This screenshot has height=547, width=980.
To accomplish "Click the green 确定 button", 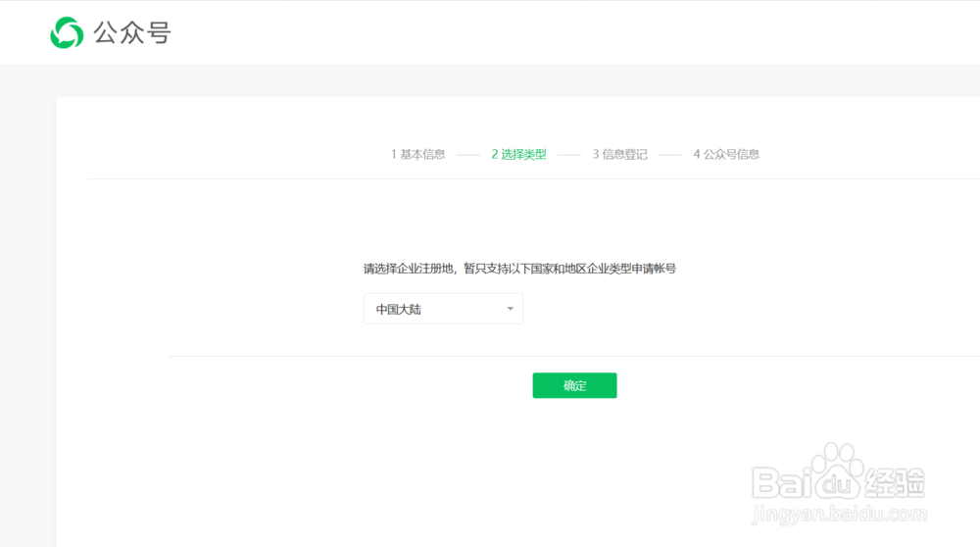I will coord(574,385).
